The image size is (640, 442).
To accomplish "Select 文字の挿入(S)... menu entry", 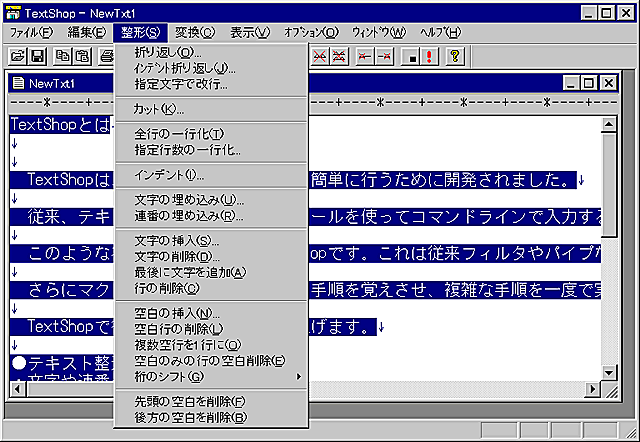I will [x=211, y=241].
